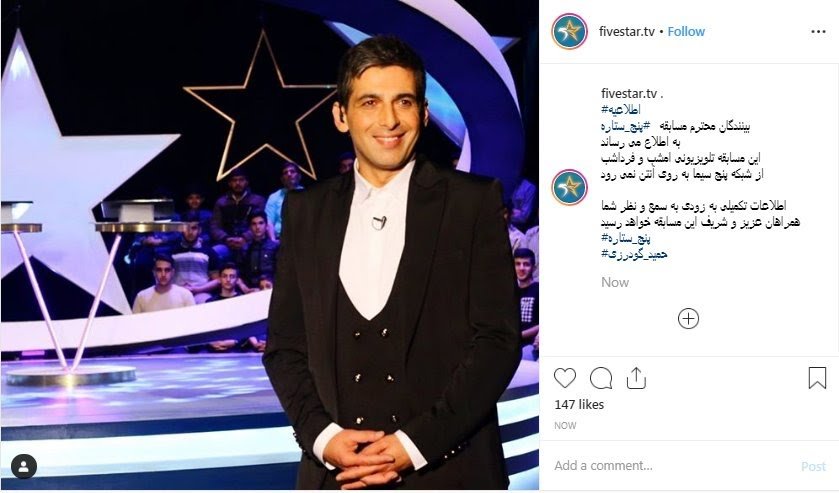Submit comment with Post button

(813, 466)
